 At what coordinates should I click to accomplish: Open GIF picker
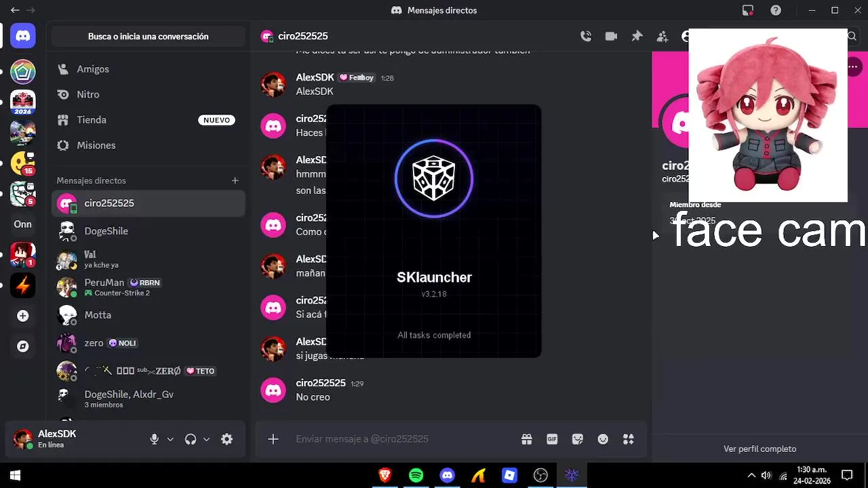[x=552, y=439]
